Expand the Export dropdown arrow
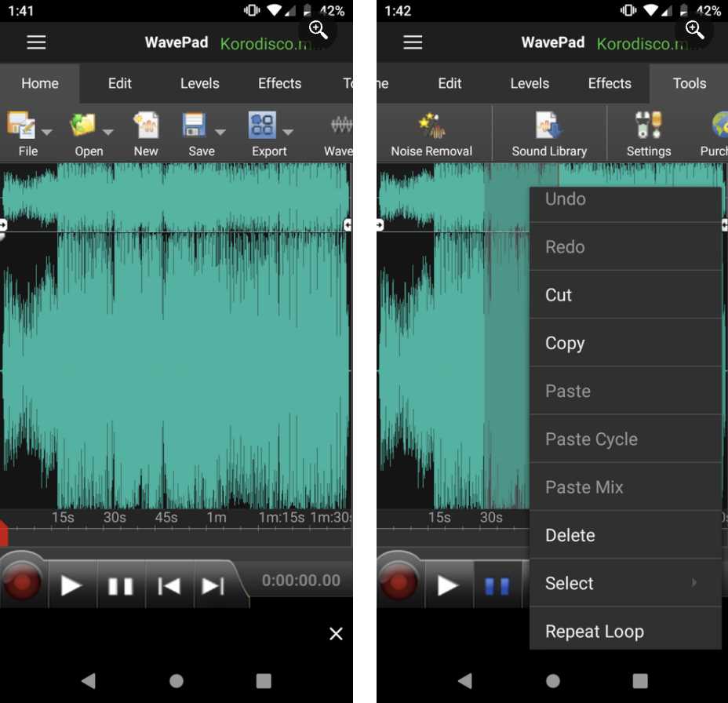728x703 pixels. (x=288, y=133)
